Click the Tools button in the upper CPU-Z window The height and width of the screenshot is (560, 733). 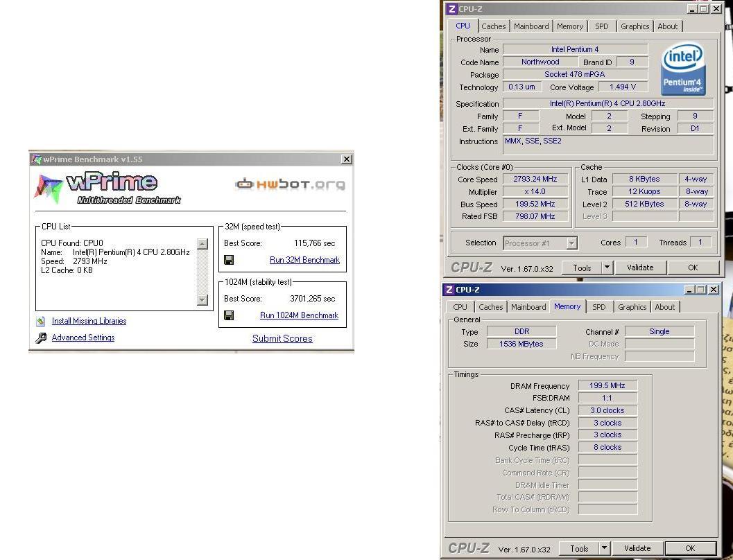tap(582, 268)
